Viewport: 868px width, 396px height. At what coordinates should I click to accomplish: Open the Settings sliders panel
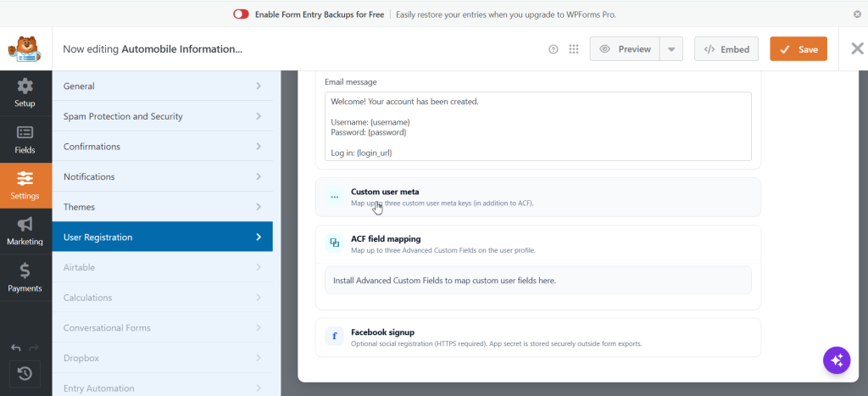point(25,186)
